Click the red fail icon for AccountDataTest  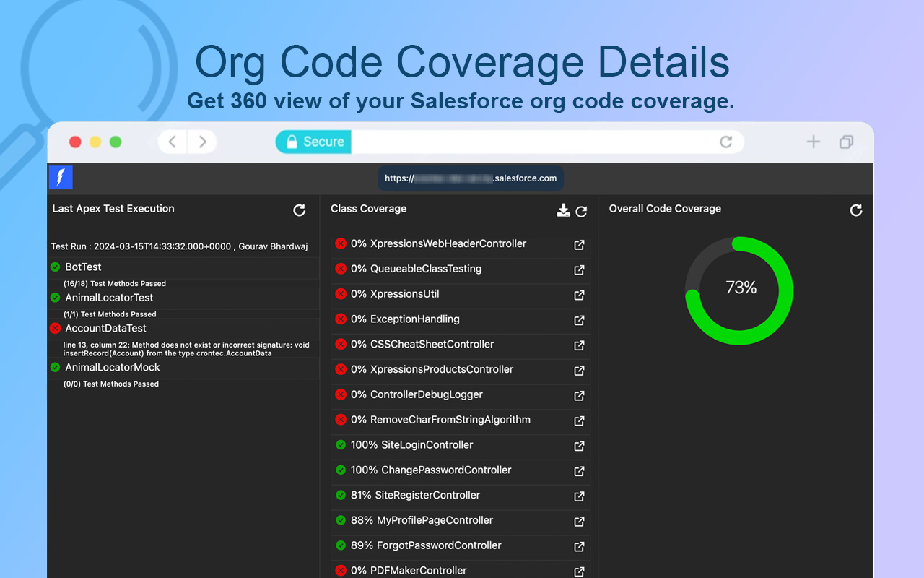click(x=55, y=329)
